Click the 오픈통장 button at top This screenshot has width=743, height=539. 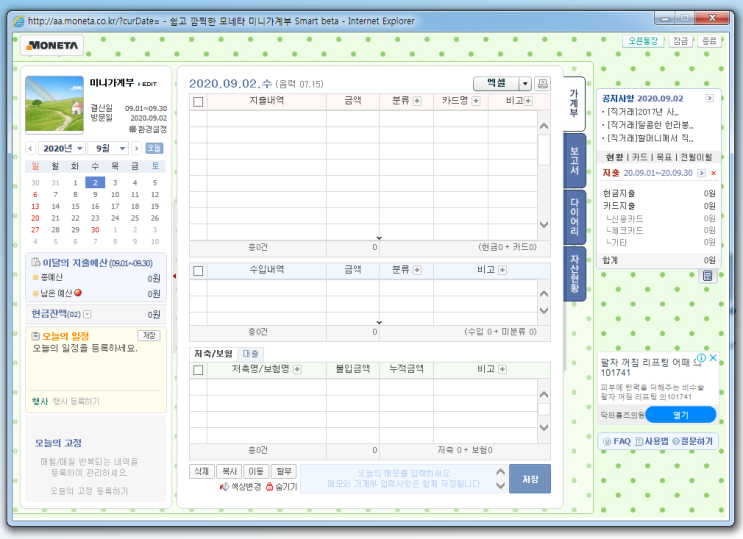click(643, 41)
